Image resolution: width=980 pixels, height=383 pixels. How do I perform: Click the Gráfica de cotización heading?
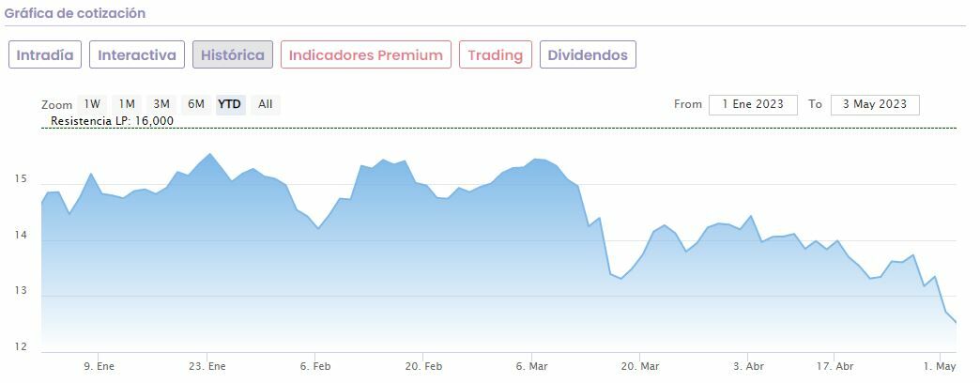click(75, 13)
